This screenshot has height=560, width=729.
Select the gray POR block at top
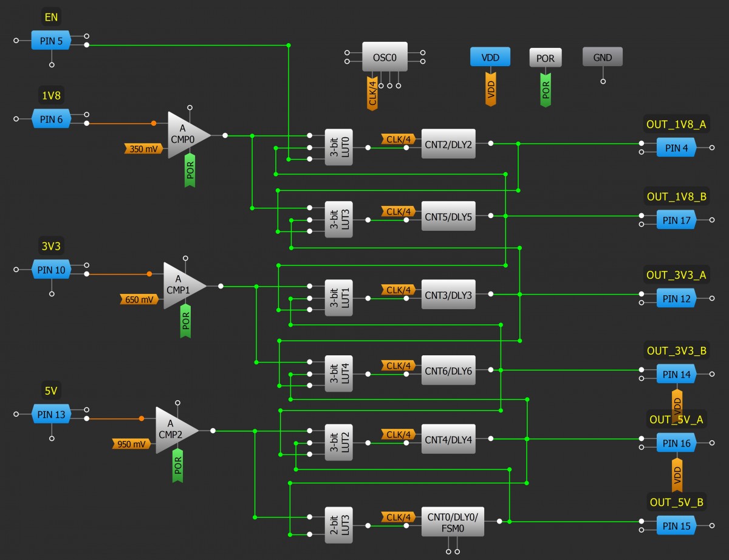pyautogui.click(x=546, y=58)
